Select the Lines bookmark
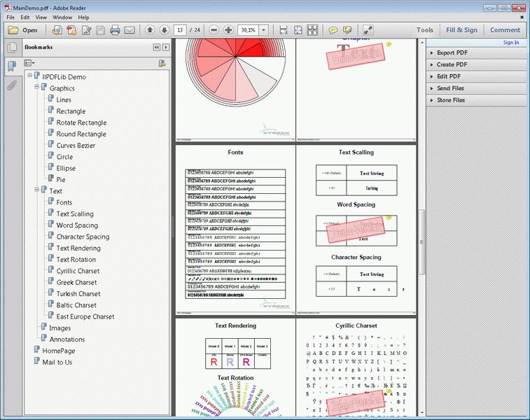This screenshot has width=530, height=420. pyautogui.click(x=64, y=99)
